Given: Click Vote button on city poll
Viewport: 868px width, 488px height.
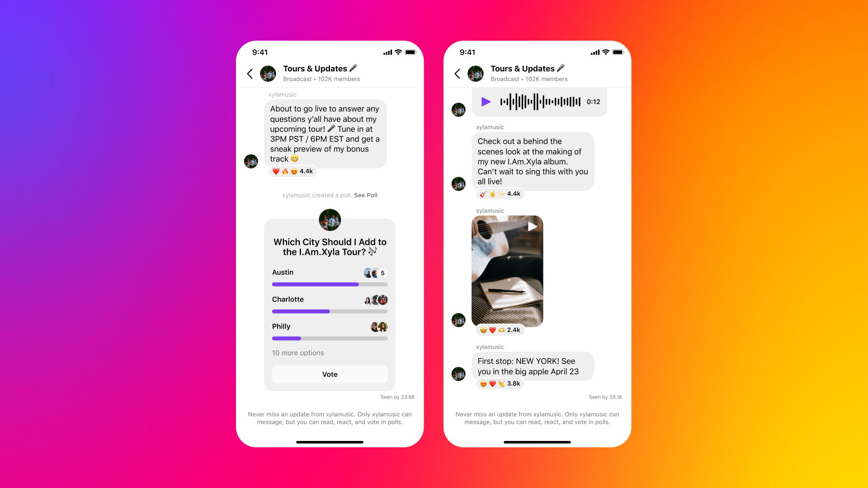Looking at the screenshot, I should pos(329,374).
